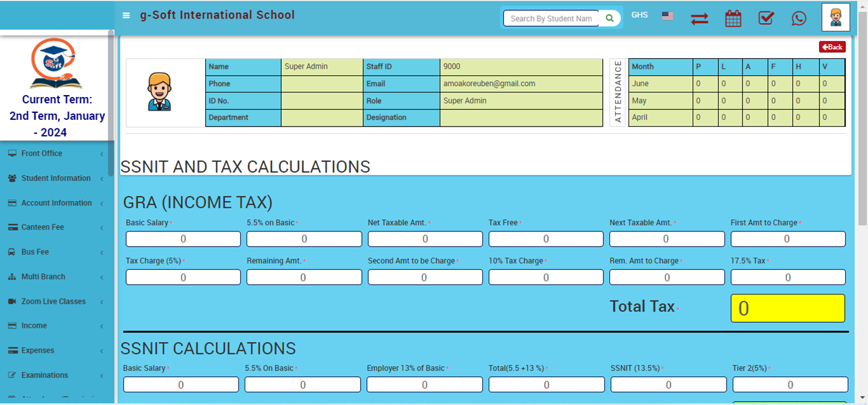
Task: Click the search magnifier button
Action: coord(610,18)
